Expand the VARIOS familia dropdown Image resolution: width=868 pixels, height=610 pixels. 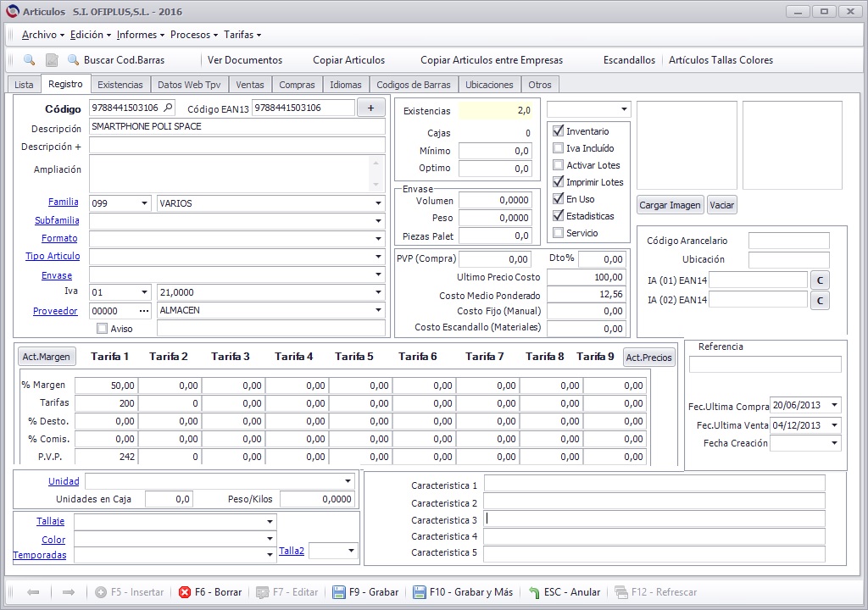378,203
